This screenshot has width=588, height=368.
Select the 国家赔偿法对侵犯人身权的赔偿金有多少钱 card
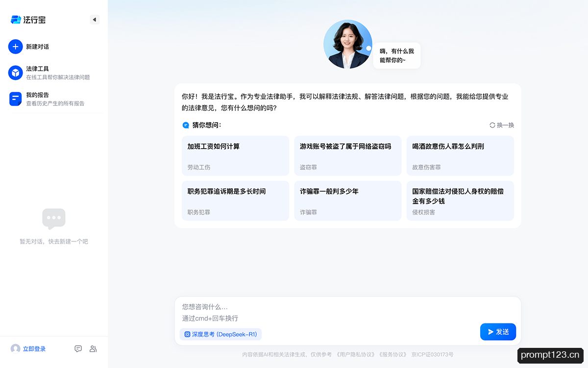pyautogui.click(x=460, y=201)
